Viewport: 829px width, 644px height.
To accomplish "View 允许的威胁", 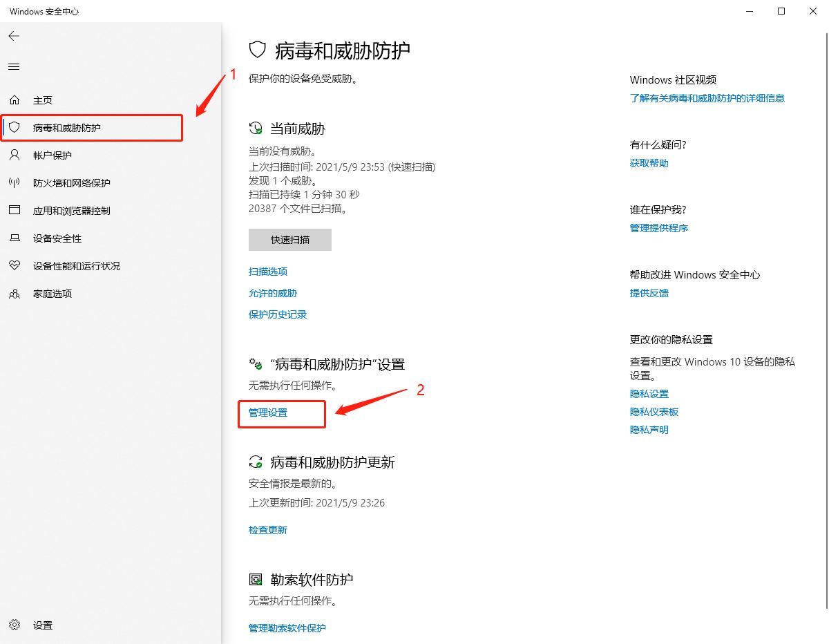I will click(272, 292).
